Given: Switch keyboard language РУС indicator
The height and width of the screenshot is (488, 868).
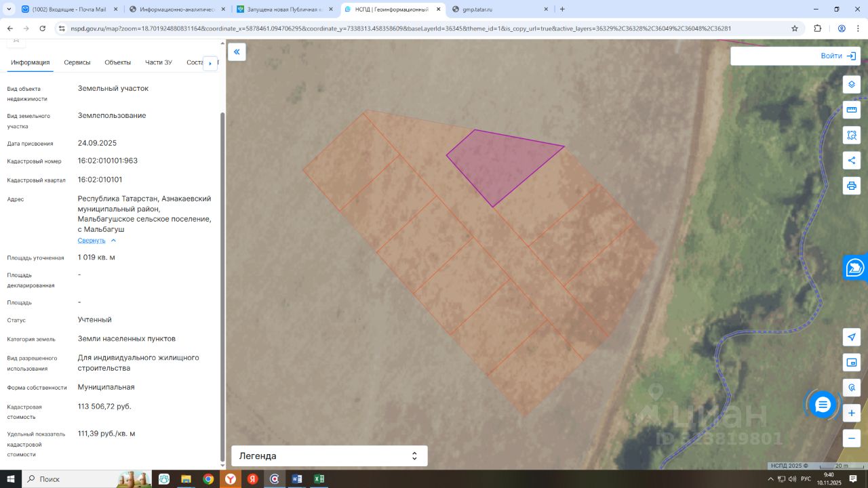Looking at the screenshot, I should click(806, 479).
